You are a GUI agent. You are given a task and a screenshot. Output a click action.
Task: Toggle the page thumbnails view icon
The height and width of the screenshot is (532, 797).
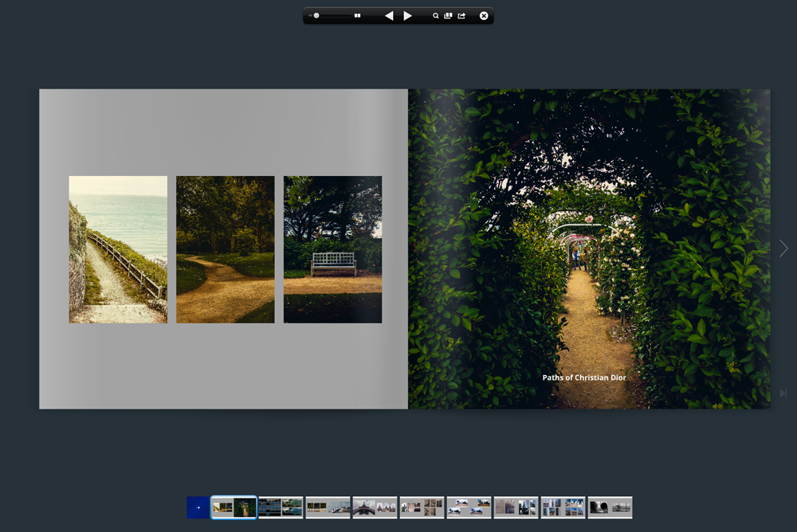[448, 16]
